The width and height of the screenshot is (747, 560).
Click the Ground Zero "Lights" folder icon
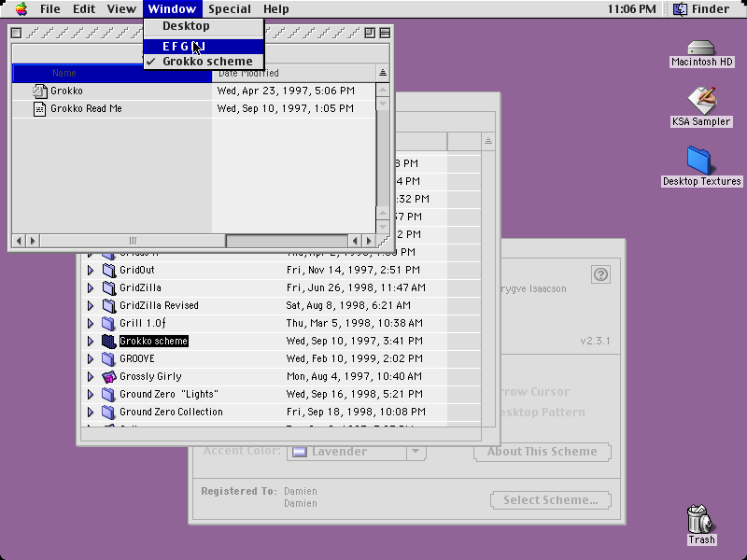click(109, 394)
